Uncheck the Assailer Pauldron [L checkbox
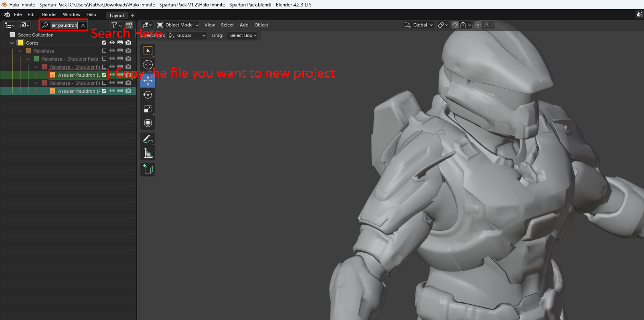Image resolution: width=644 pixels, height=320 pixels. [x=104, y=75]
